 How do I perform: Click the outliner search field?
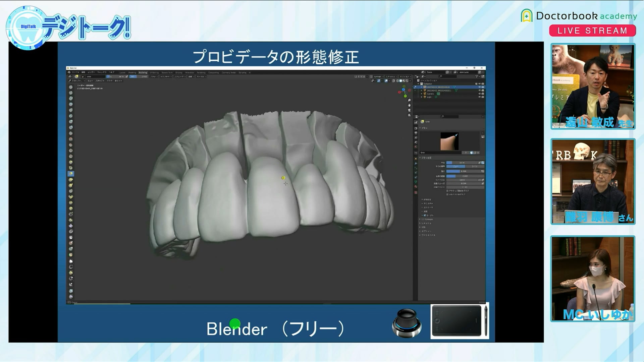(x=448, y=76)
